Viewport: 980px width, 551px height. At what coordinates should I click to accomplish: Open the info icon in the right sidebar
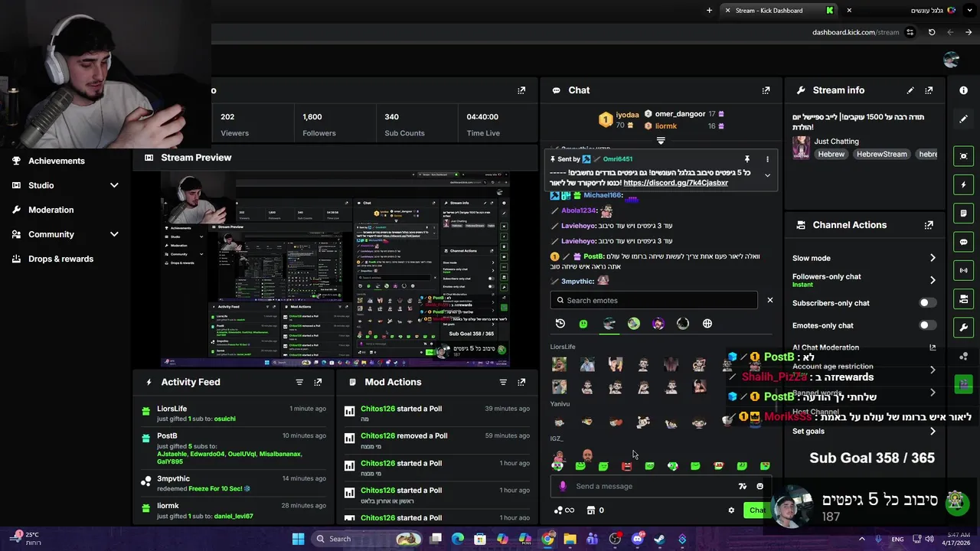[x=963, y=90]
